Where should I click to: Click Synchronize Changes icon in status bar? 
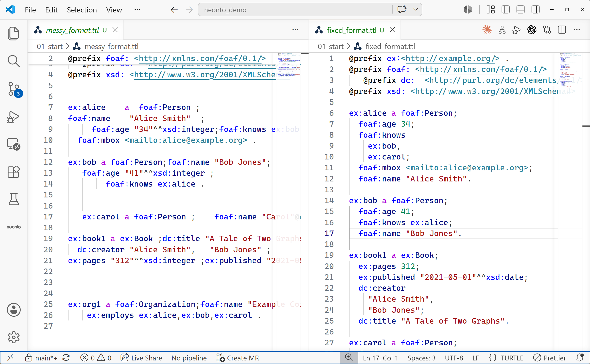(66, 358)
